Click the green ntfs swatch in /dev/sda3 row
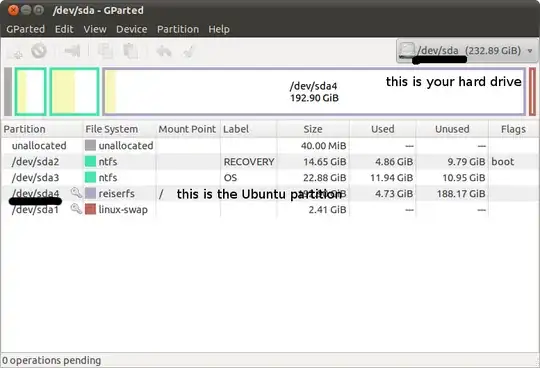Viewport: 540px width, 368px height. 90,177
